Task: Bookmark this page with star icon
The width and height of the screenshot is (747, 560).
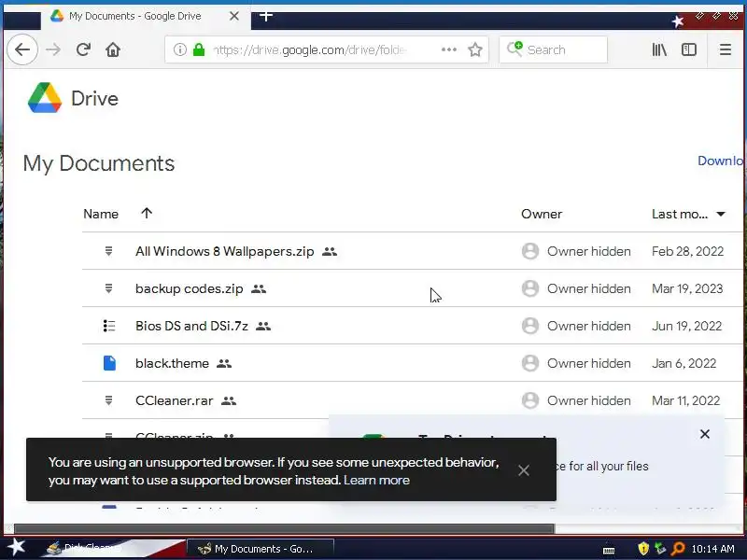Action: pyautogui.click(x=475, y=49)
